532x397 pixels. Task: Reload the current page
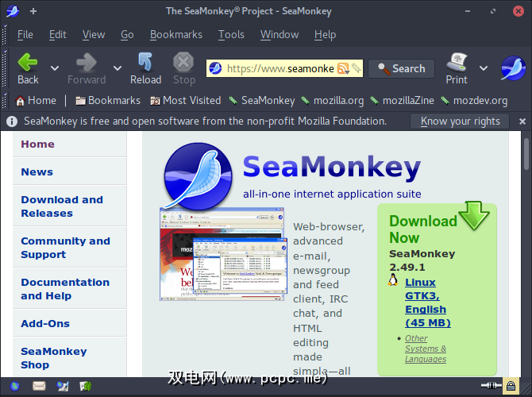pos(145,67)
